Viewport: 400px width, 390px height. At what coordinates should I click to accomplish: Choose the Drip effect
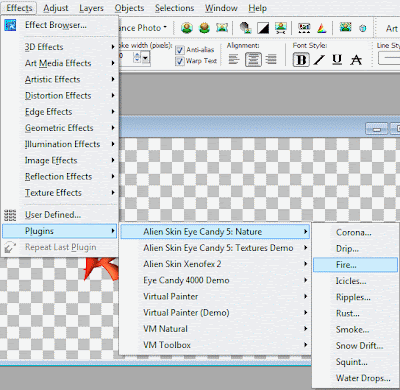pos(355,249)
